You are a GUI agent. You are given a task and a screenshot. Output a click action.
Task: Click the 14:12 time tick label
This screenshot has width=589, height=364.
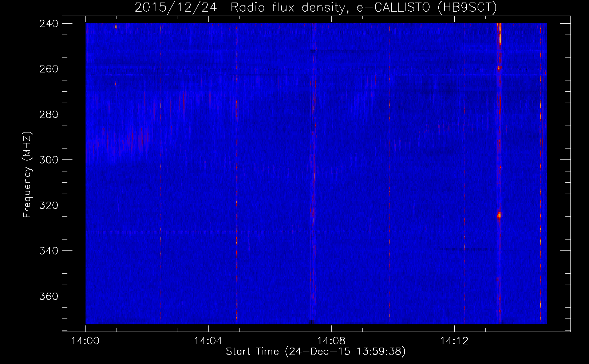coord(454,341)
